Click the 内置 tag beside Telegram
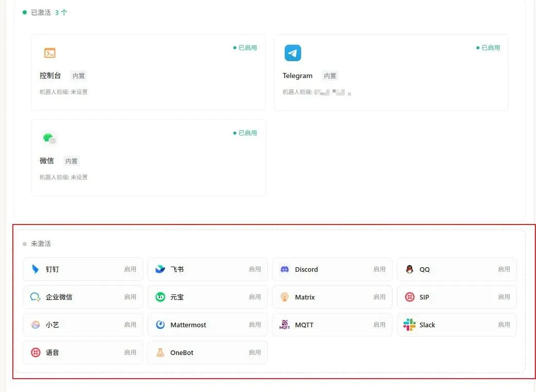This screenshot has height=392, width=536. tap(330, 76)
